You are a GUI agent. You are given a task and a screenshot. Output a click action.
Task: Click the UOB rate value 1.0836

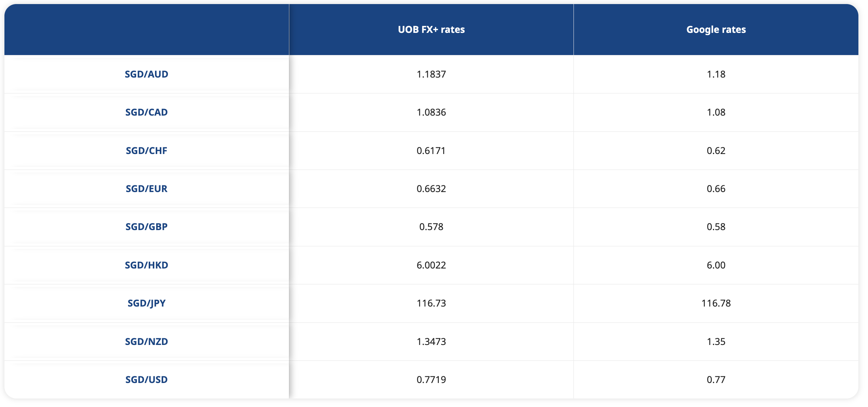(x=431, y=112)
